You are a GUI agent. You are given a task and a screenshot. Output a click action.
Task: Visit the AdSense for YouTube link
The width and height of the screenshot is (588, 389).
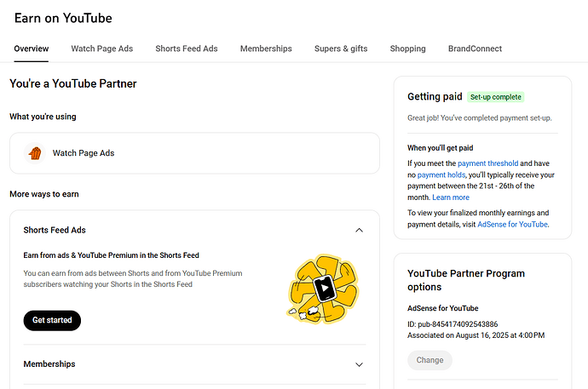coord(512,225)
